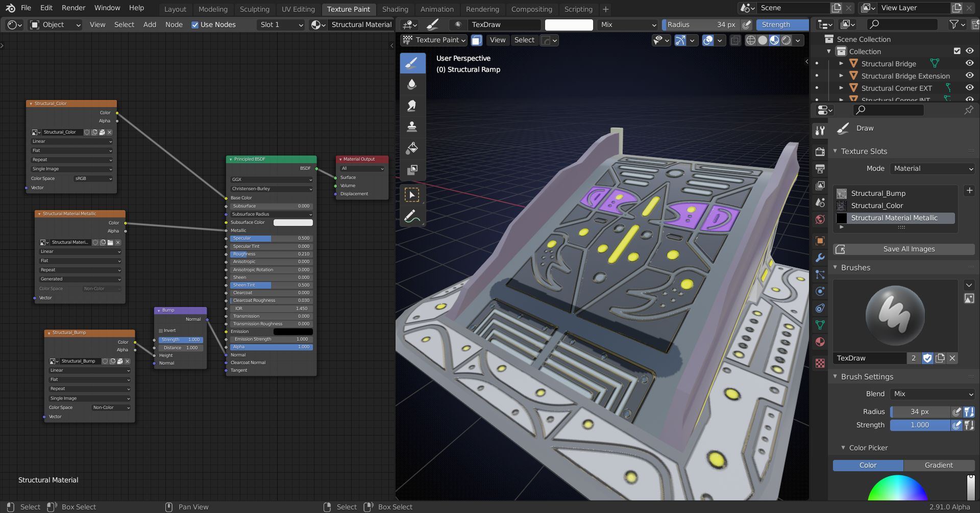The width and height of the screenshot is (980, 513).
Task: Open the Blend dropdown in Brush Settings
Action: pyautogui.click(x=933, y=394)
